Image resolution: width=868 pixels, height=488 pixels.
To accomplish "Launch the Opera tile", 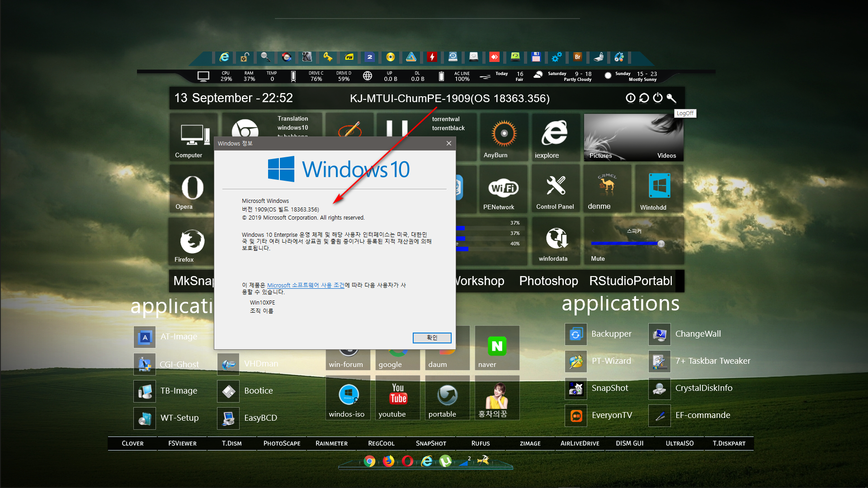I will coord(192,189).
